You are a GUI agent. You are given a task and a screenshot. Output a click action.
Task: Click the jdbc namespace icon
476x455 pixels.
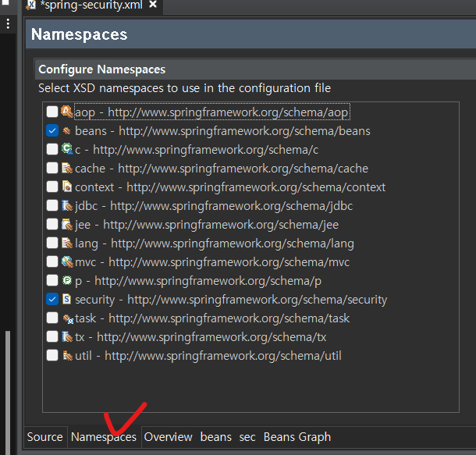click(x=67, y=205)
